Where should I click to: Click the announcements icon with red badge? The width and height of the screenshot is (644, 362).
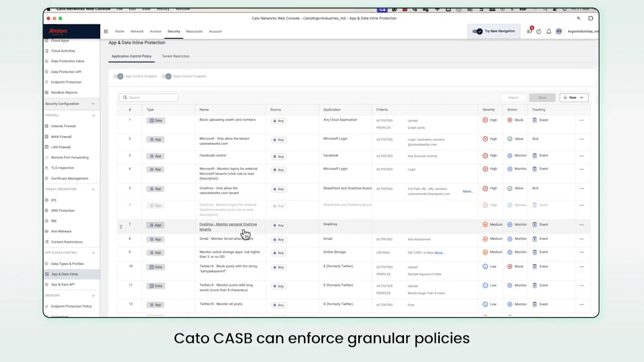pos(530,31)
